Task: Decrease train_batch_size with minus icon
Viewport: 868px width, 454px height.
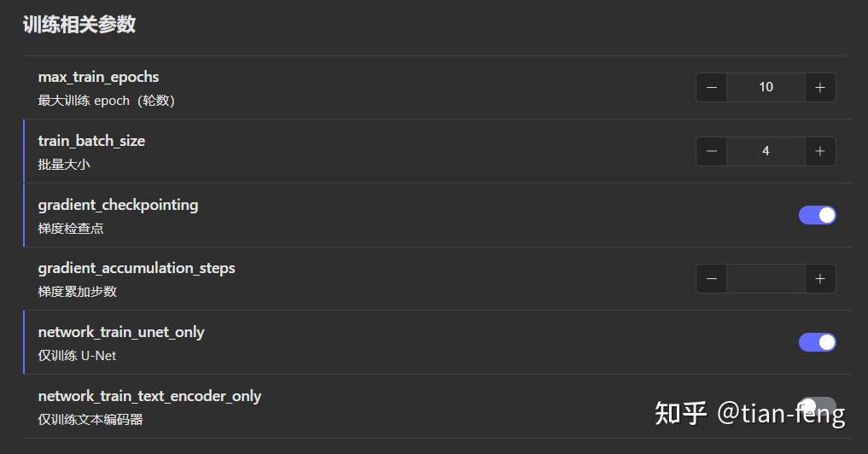Action: pyautogui.click(x=711, y=151)
